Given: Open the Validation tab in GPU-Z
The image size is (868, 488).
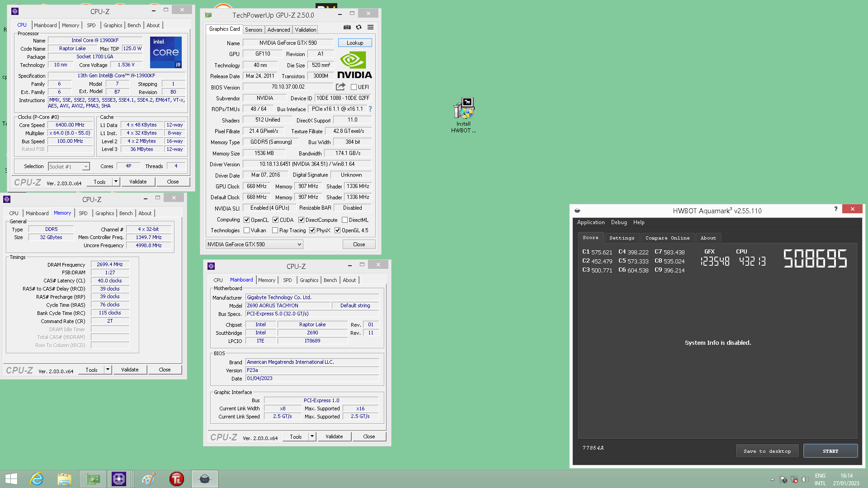Looking at the screenshot, I should (x=306, y=30).
